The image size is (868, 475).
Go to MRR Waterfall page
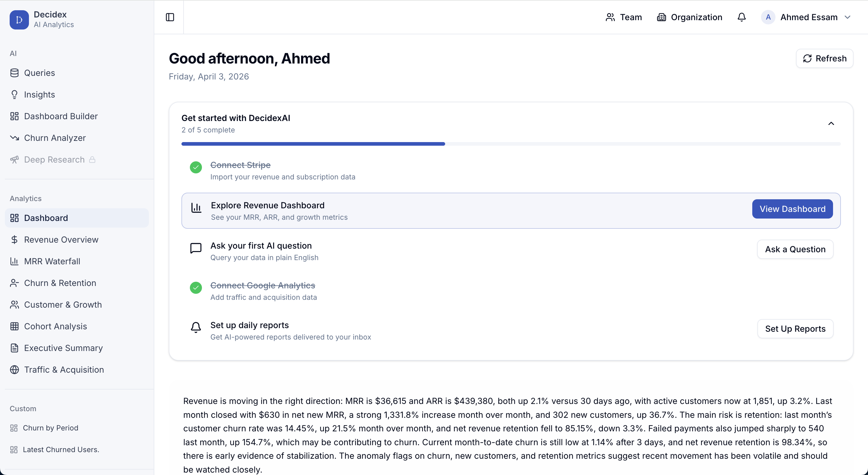[x=52, y=261]
